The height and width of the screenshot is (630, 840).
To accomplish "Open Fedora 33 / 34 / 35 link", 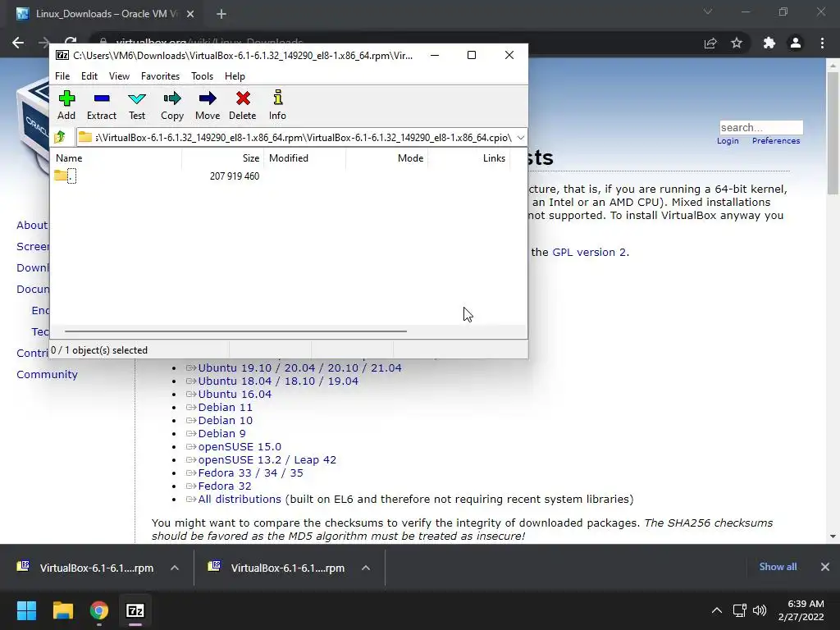I will (251, 473).
